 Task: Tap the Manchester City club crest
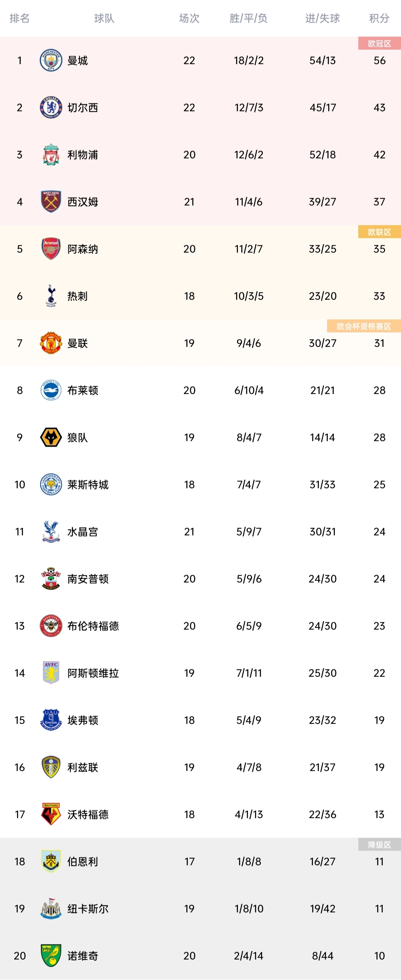pos(51,60)
